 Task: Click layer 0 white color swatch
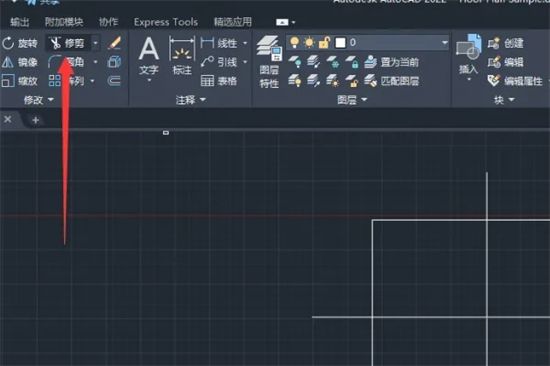click(x=340, y=43)
